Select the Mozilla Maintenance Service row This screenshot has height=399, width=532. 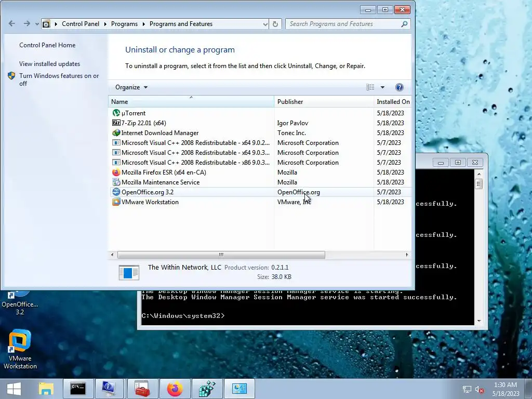(x=261, y=182)
